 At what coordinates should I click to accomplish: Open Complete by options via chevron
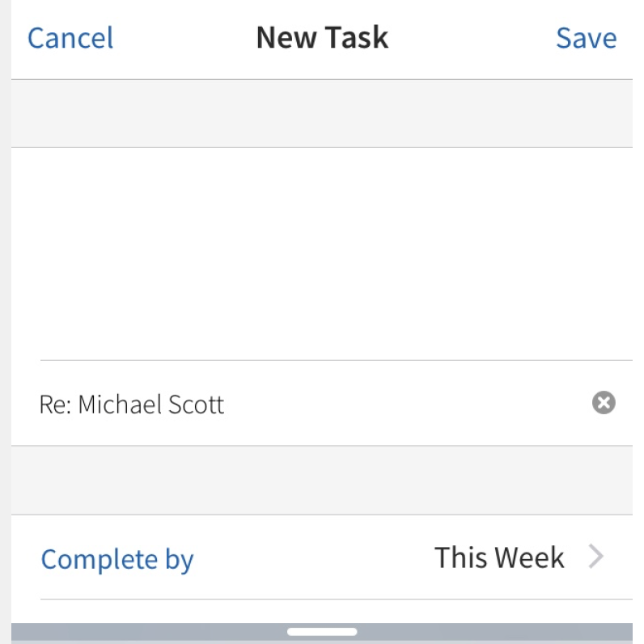pyautogui.click(x=596, y=556)
